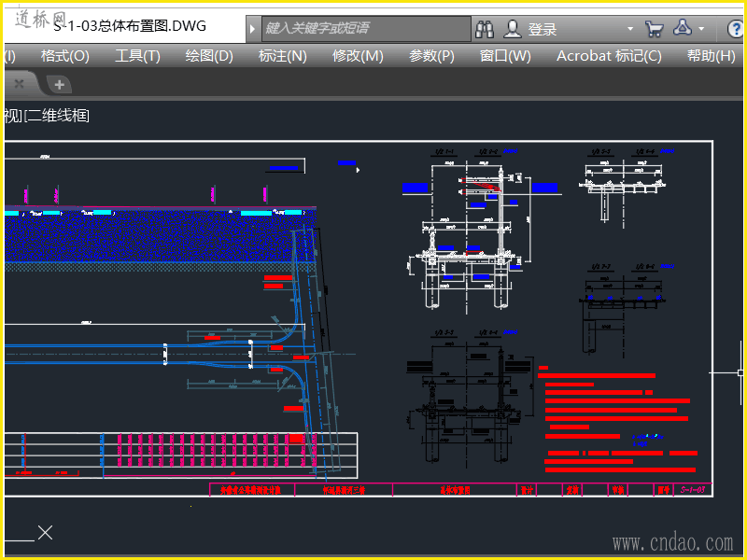Click the binoculars search icon
Screen dimensions: 747x560
click(x=485, y=30)
